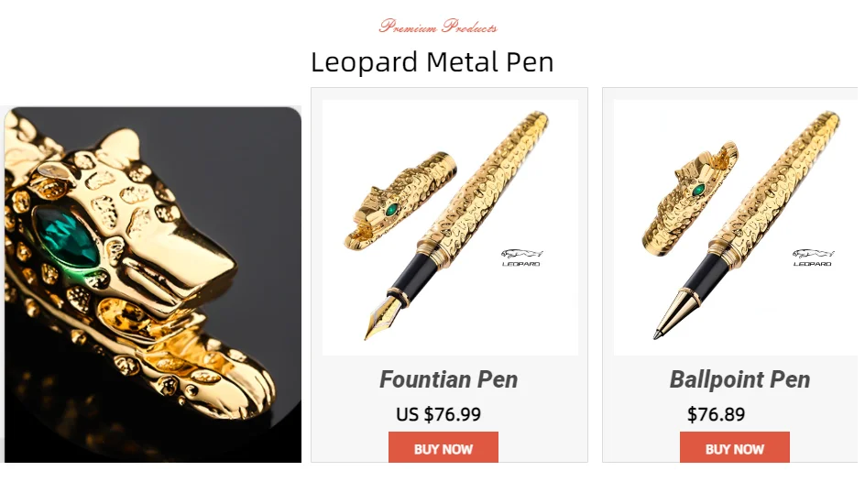This screenshot has height=504, width=865.
Task: Click the Buy Now button under Fountian Pen
Action: pos(443,446)
